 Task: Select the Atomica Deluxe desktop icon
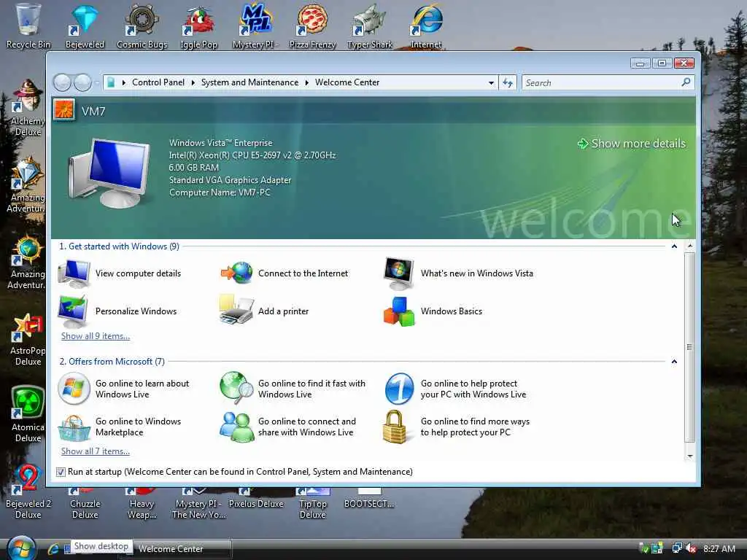(x=28, y=414)
